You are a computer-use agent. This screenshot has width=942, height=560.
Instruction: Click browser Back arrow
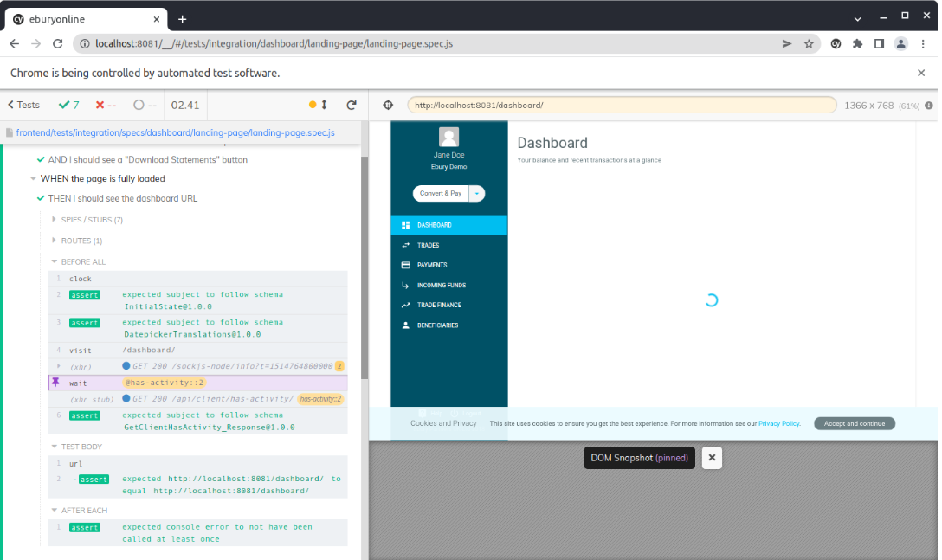[15, 44]
